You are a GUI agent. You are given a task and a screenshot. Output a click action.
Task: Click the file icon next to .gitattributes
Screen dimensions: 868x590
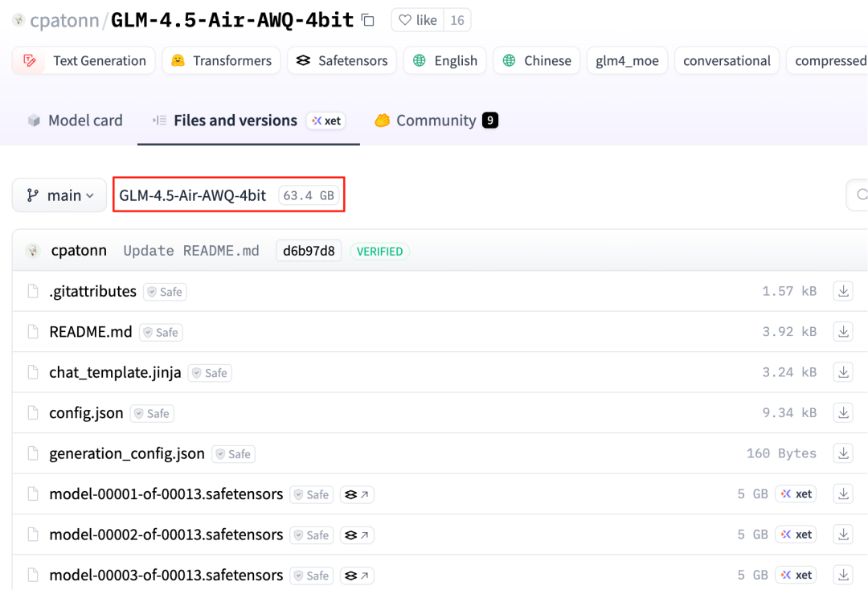[x=32, y=291]
